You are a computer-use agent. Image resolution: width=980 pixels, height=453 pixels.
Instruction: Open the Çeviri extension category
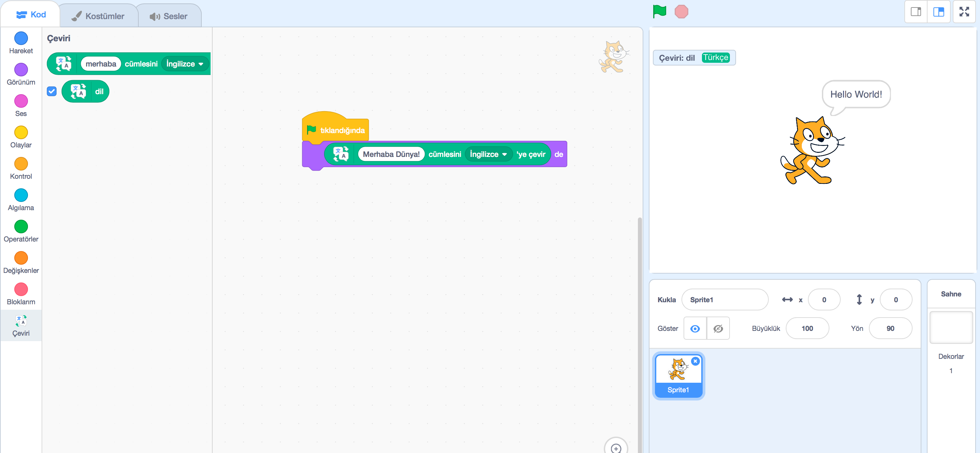[21, 326]
